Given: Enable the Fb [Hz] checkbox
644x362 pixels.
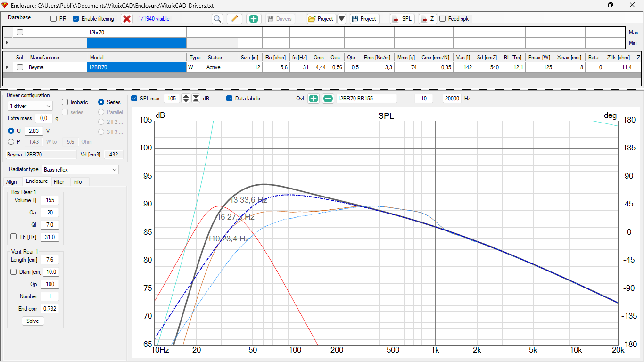Looking at the screenshot, I should [13, 237].
